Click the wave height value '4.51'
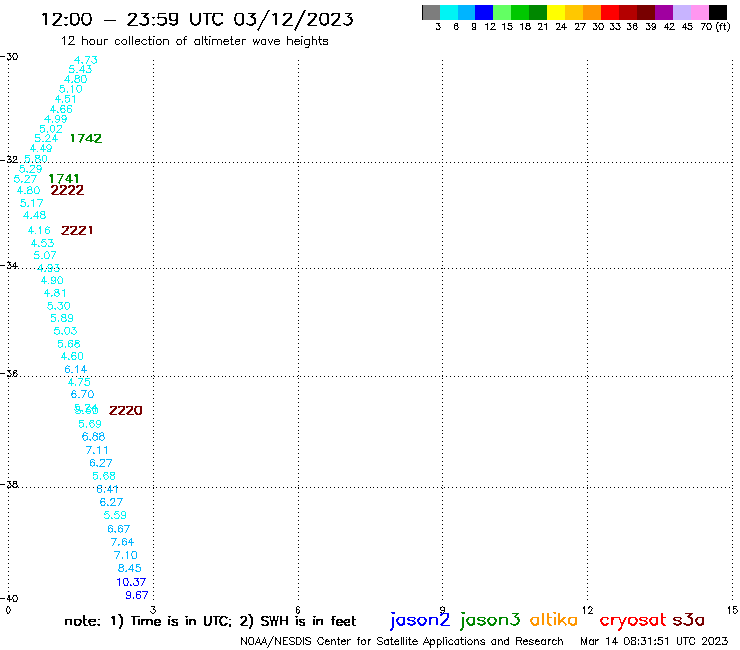 [x=66, y=99]
